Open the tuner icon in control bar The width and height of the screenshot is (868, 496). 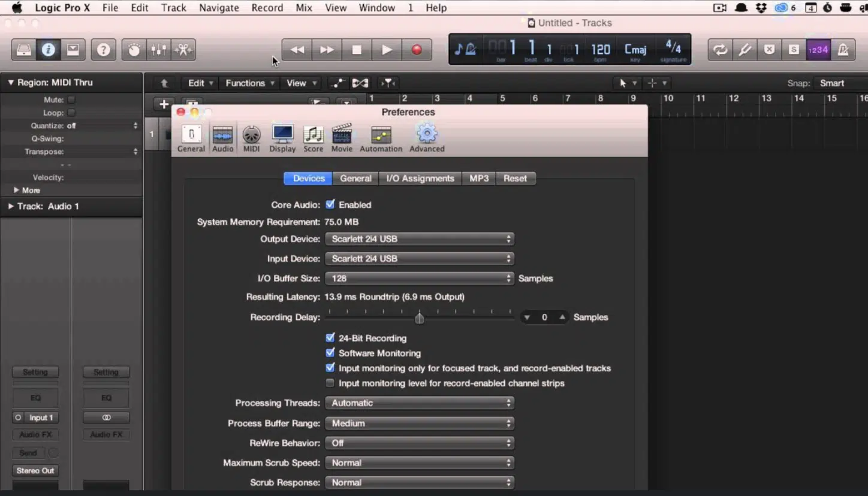tap(745, 50)
